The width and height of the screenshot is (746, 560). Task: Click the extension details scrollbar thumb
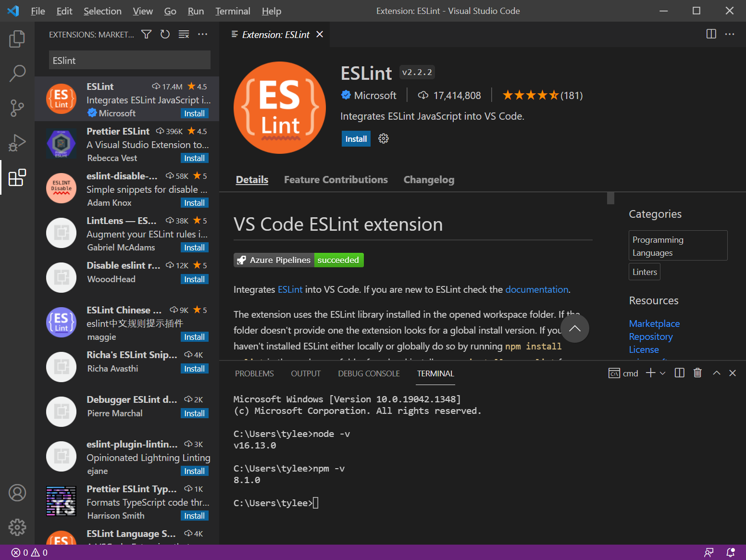click(610, 198)
